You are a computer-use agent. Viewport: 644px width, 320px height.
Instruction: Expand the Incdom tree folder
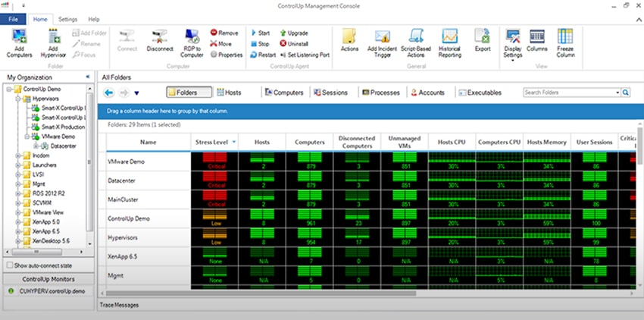[17, 155]
